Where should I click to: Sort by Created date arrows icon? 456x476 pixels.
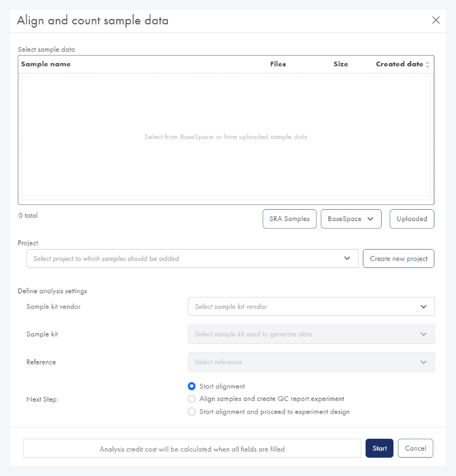tap(427, 65)
